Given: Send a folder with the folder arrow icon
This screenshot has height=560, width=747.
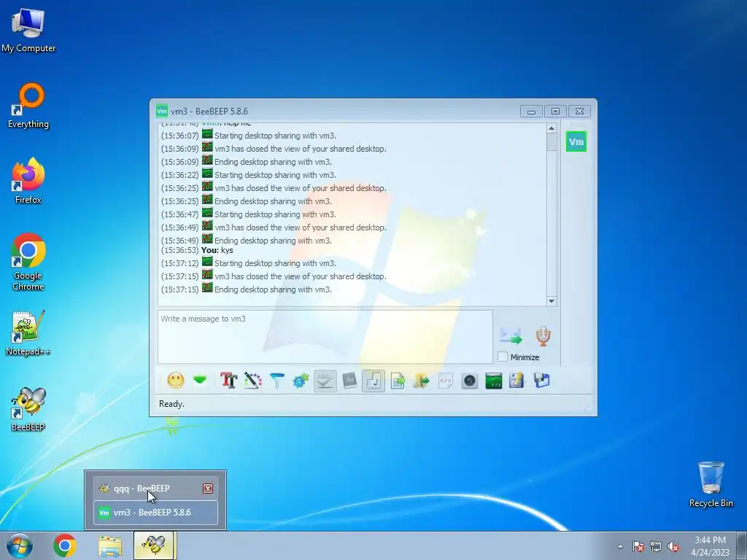Looking at the screenshot, I should [x=421, y=381].
